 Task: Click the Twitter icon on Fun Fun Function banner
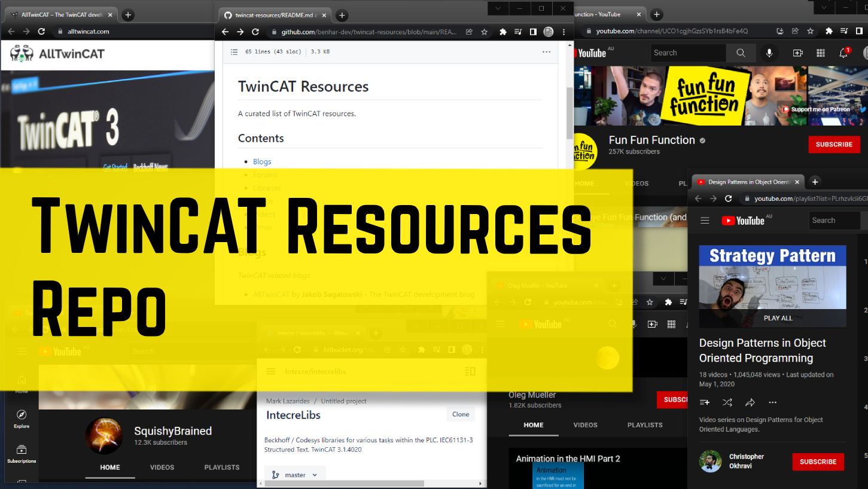point(861,109)
